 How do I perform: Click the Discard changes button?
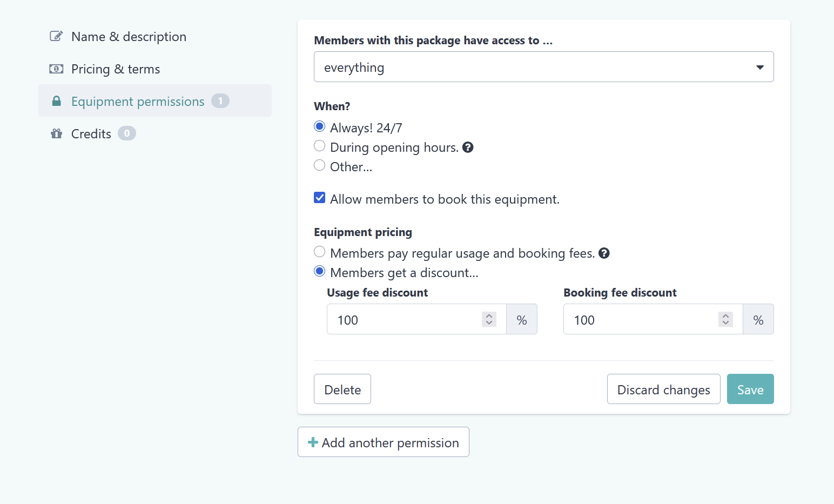[x=664, y=389]
